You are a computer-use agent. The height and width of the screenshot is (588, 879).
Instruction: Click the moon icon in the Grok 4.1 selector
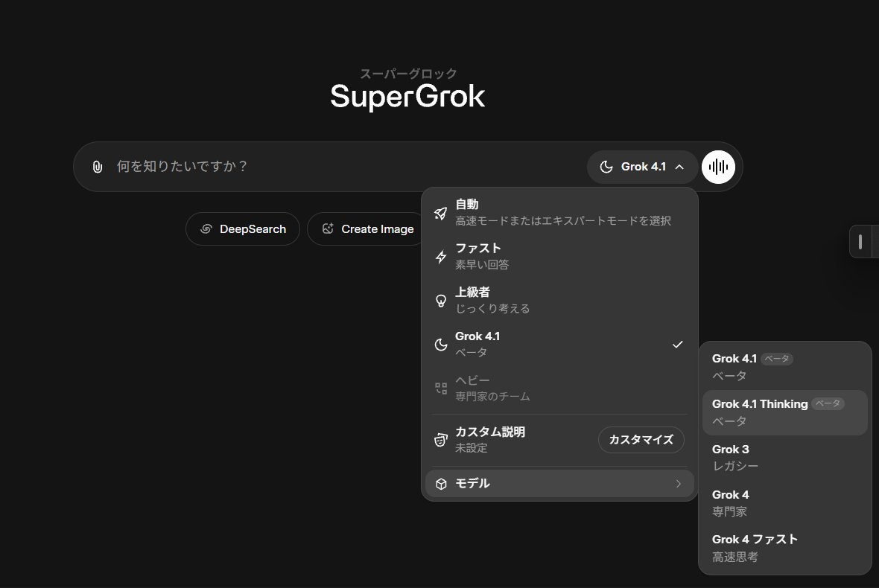coord(606,167)
